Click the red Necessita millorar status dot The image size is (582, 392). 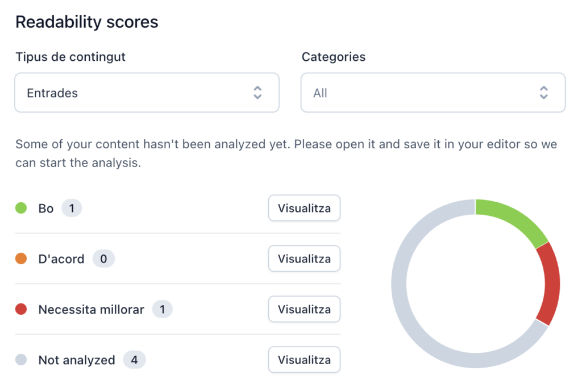click(x=21, y=310)
